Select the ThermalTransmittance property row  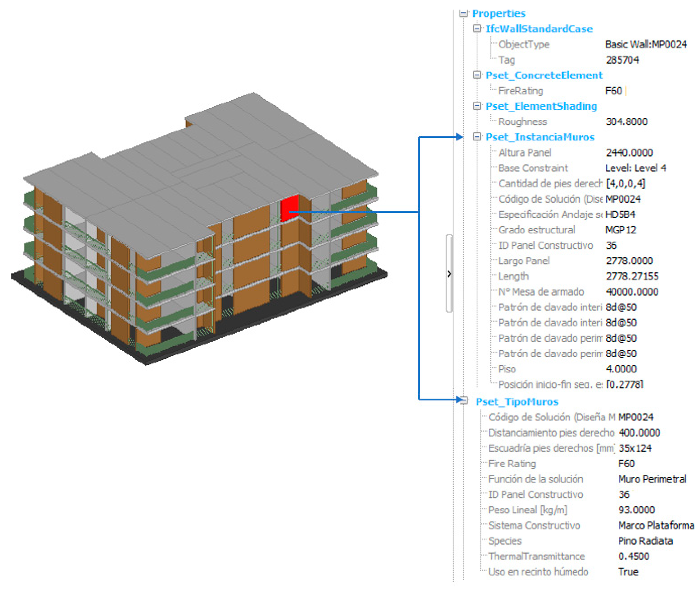click(x=536, y=556)
